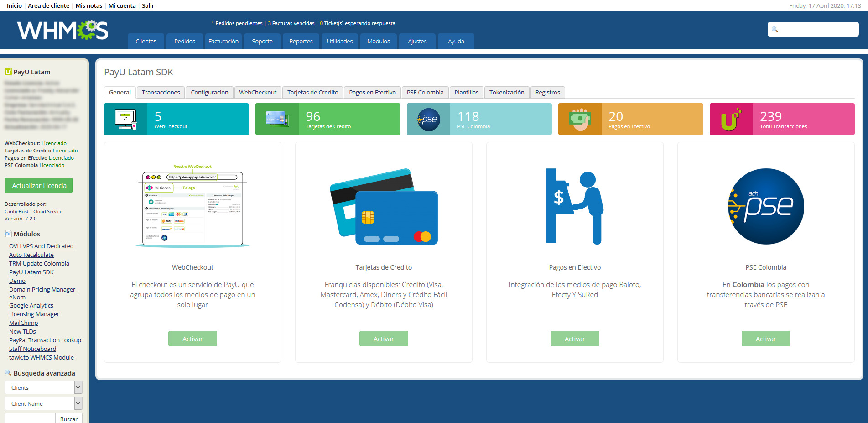
Task: Open PayU Latam SDK sidebar link
Action: click(31, 272)
